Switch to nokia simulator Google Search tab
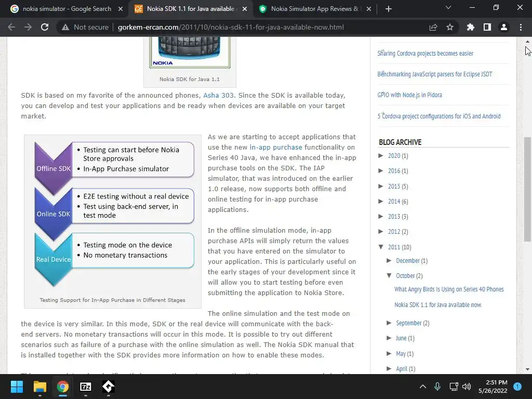This screenshot has height=399, width=532. [67, 9]
